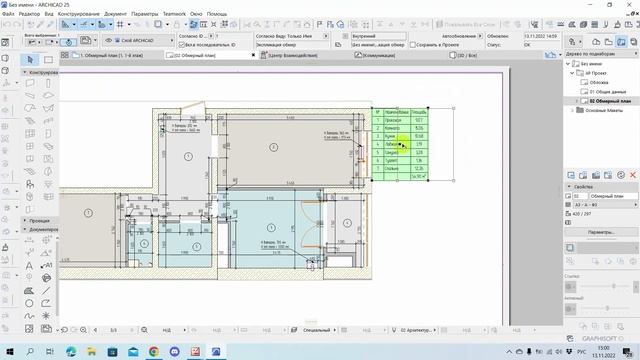Pick the Circle drawing tool in the toolbox

(29, 303)
